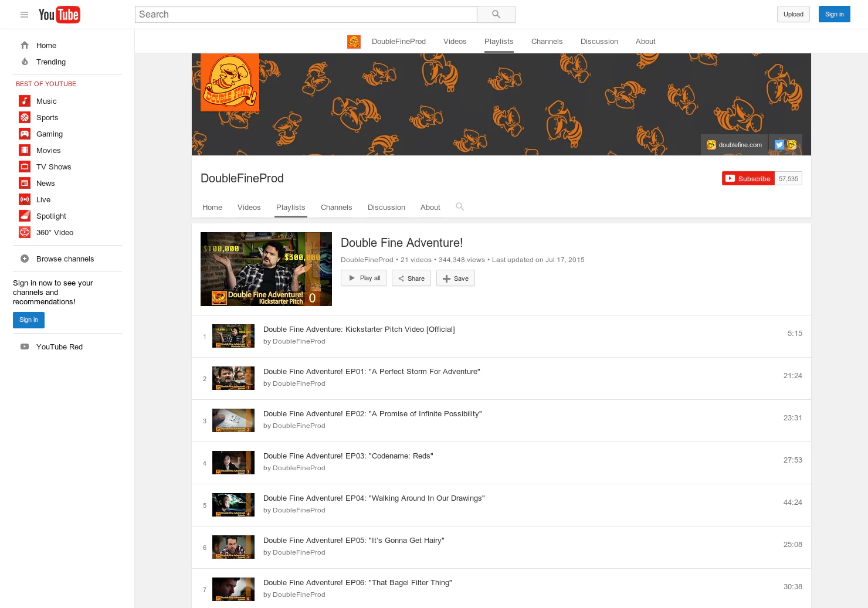Open the hamburger navigation menu

coord(24,14)
